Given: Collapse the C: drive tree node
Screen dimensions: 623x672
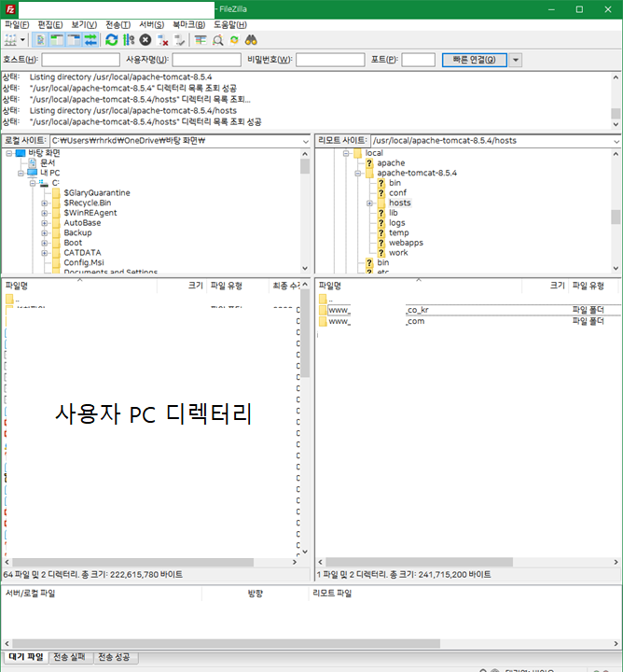Looking at the screenshot, I should coord(33,183).
